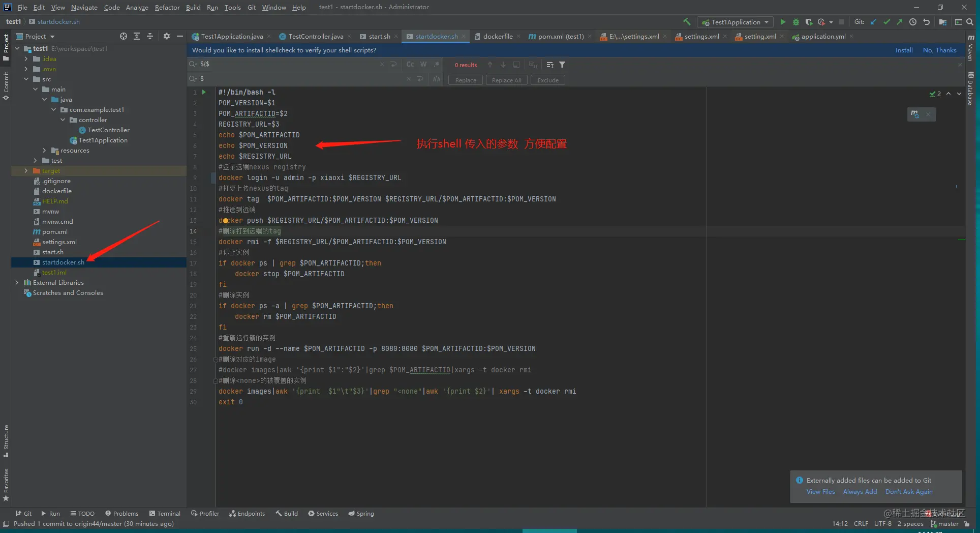Open the profiler run options dropdown arrow
This screenshot has height=533, width=980.
(831, 22)
